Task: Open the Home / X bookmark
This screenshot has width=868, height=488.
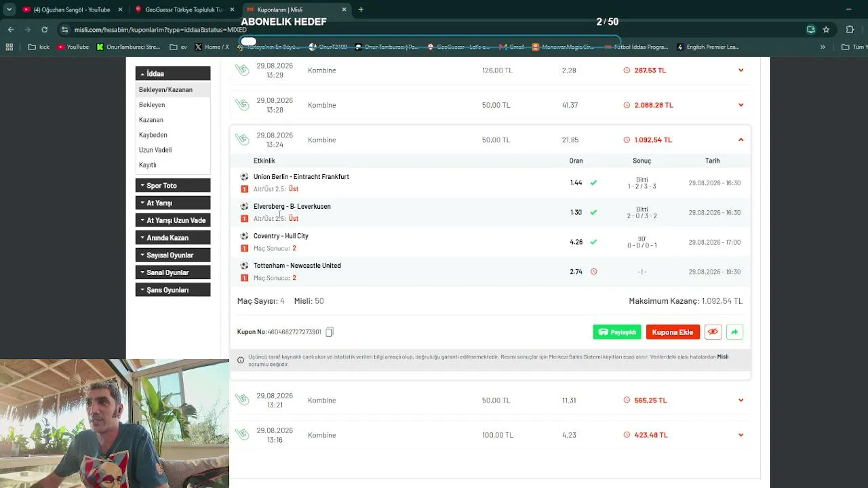Action: pos(212,47)
